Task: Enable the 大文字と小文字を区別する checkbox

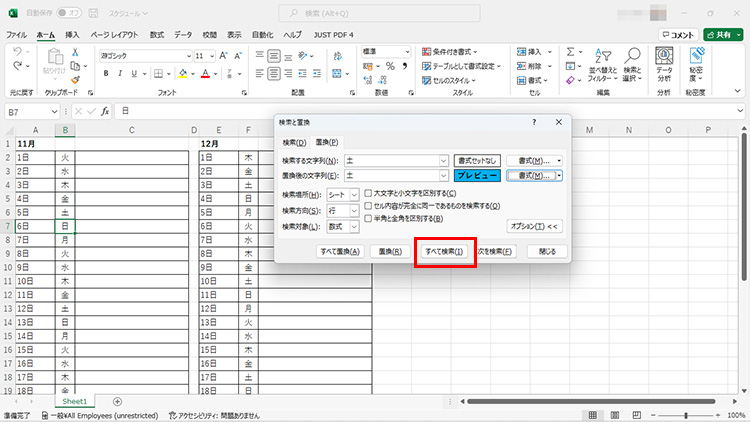Action: (x=369, y=193)
